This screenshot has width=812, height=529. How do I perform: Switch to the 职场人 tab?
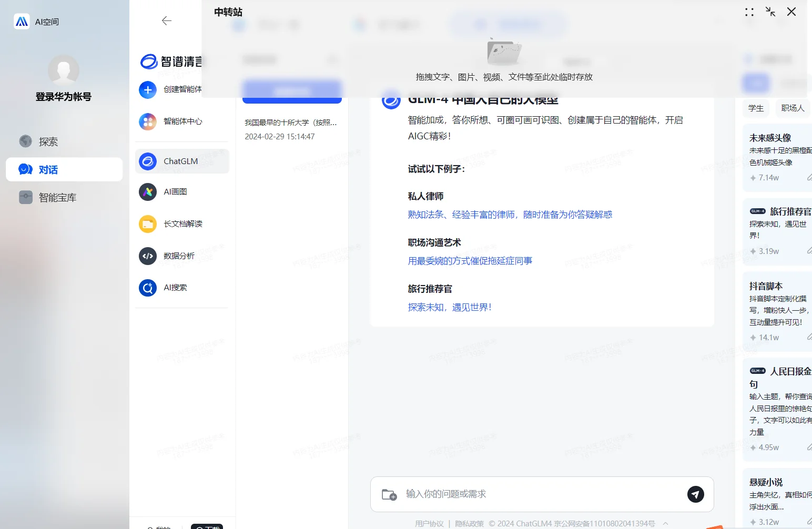point(793,108)
